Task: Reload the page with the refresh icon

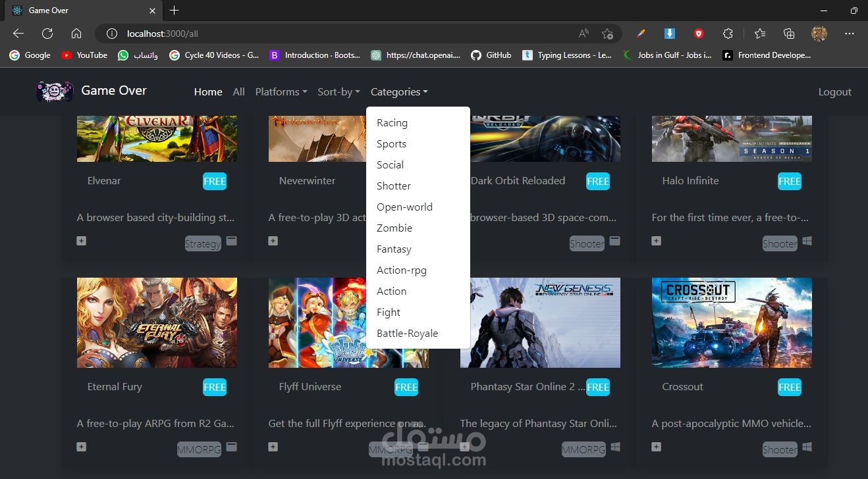Action: point(47,34)
